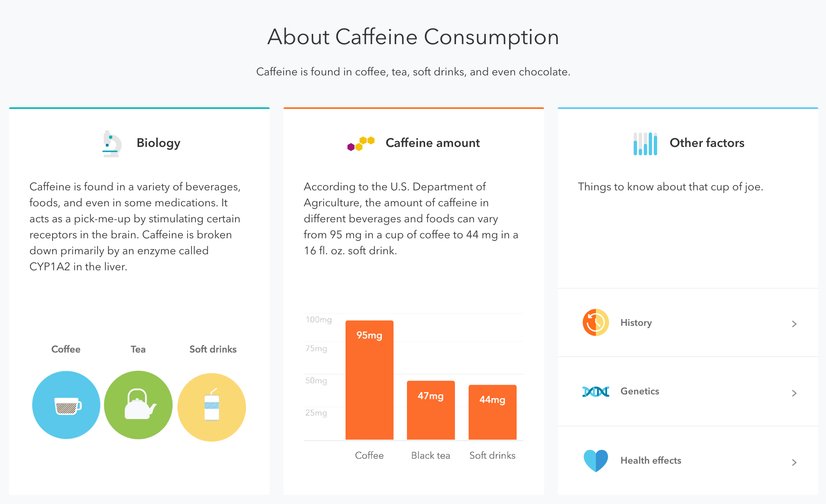Click the orange clock History icon
Screen dimensions: 826x504
coord(596,322)
